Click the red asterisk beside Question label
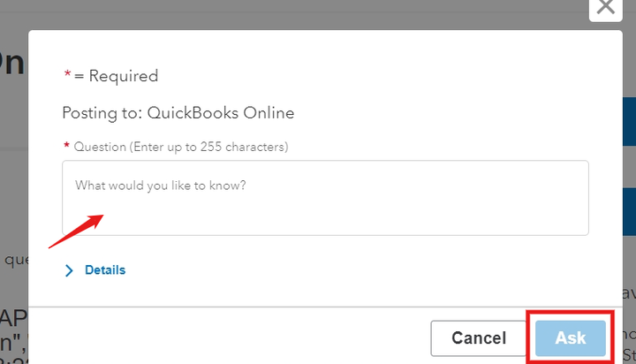The width and height of the screenshot is (636, 364). point(65,146)
